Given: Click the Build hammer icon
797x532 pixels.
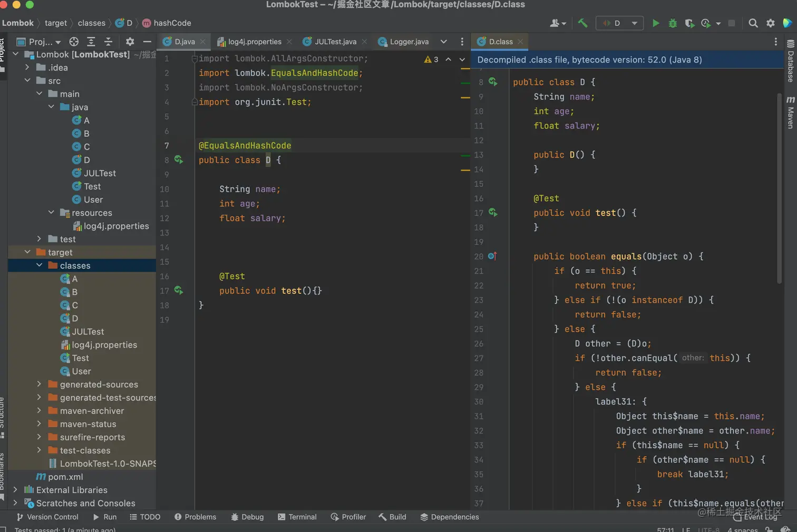Looking at the screenshot, I should point(582,23).
